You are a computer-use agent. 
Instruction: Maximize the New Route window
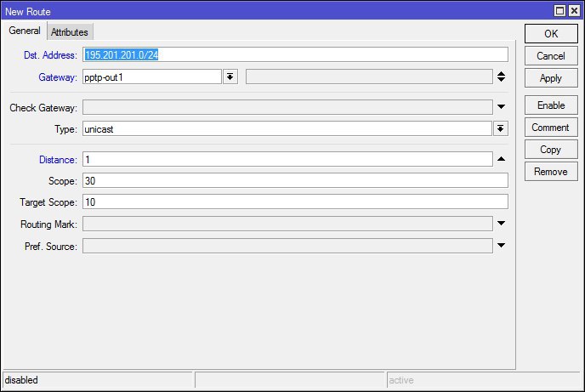click(560, 11)
